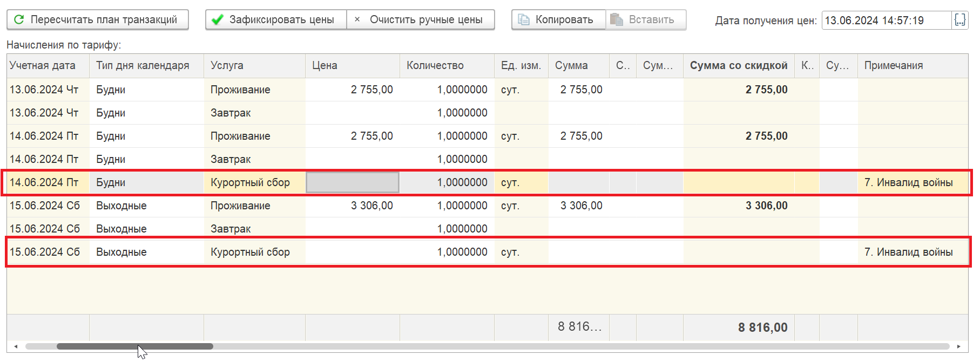Click bold total 8 816,00 in footer
980x362 pixels.
click(762, 327)
